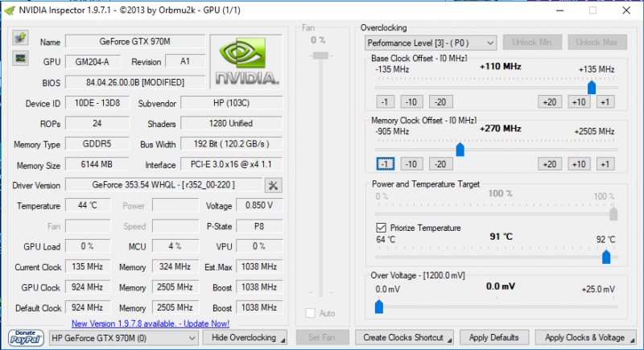Click Base Clock Offset +10 button
Screen dimensions: 644x350
[579, 102]
